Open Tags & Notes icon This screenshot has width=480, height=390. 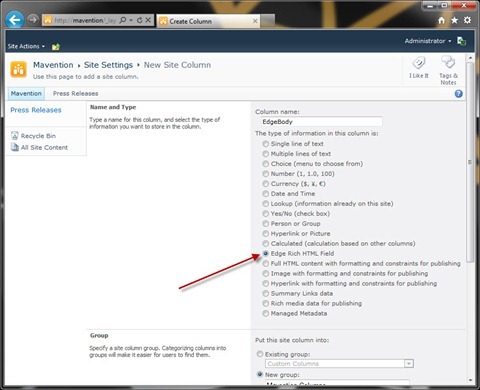pyautogui.click(x=448, y=62)
